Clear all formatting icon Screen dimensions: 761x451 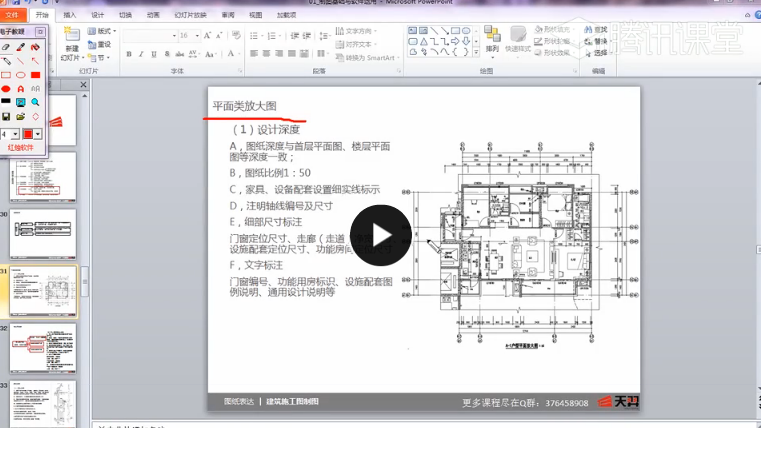tap(236, 35)
